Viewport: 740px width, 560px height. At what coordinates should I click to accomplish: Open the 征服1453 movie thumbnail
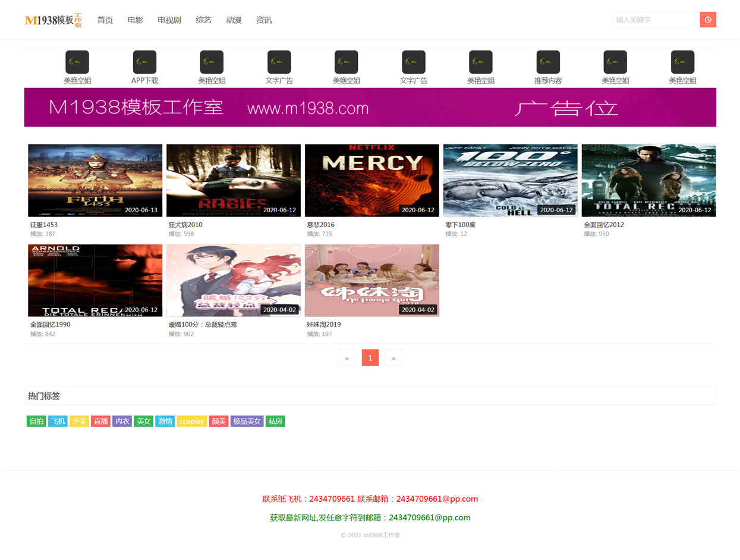(95, 180)
